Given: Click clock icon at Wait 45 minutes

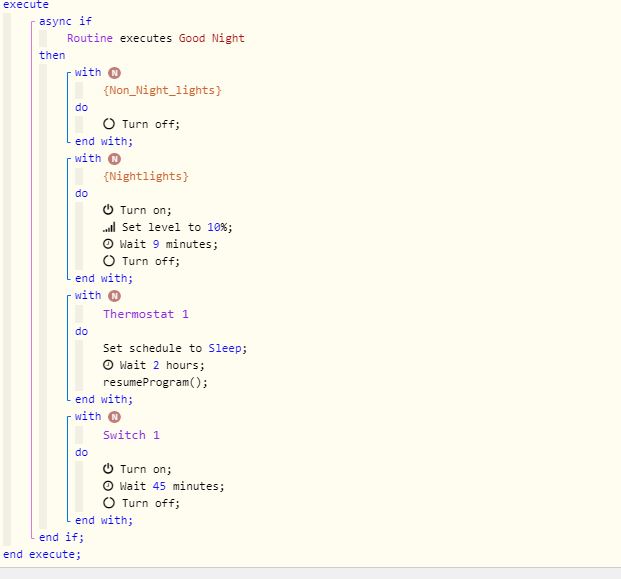Looking at the screenshot, I should 108,486.
